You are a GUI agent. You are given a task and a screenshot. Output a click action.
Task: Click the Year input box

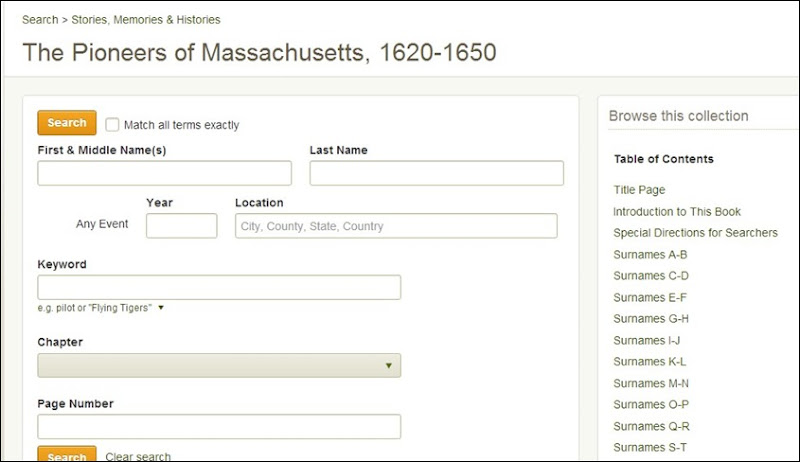182,226
